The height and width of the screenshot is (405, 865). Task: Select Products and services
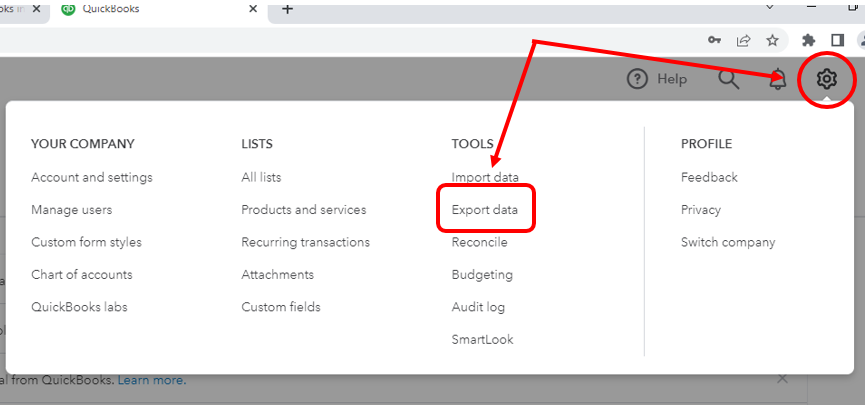(303, 210)
